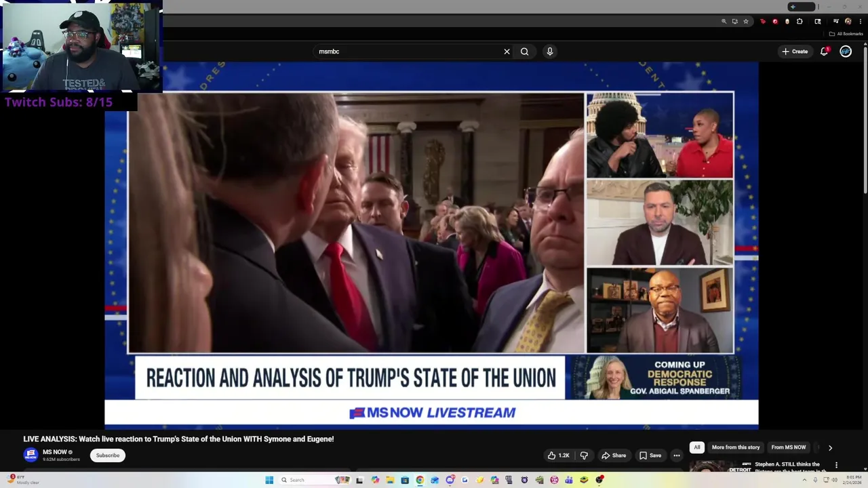Open Discord with notification badge in taskbar

point(450,480)
